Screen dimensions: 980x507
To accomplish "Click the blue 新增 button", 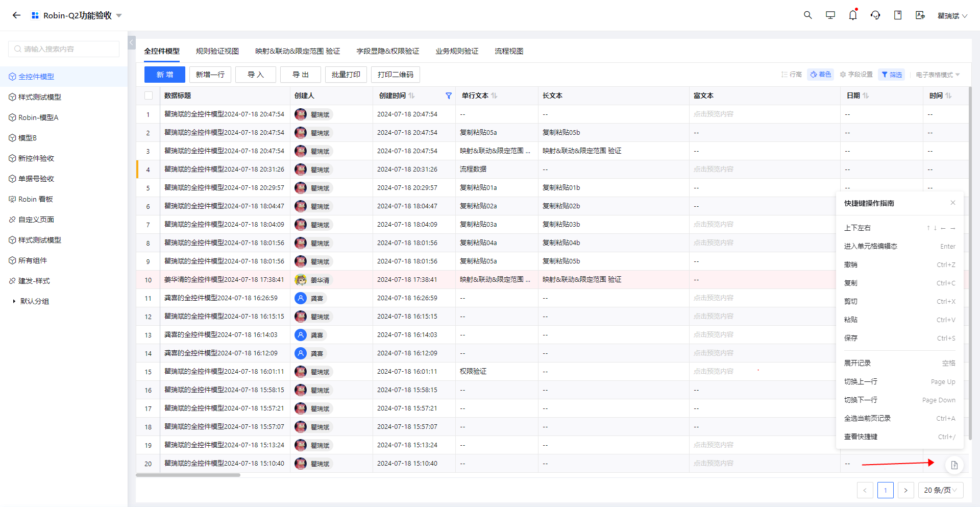I will coord(165,75).
